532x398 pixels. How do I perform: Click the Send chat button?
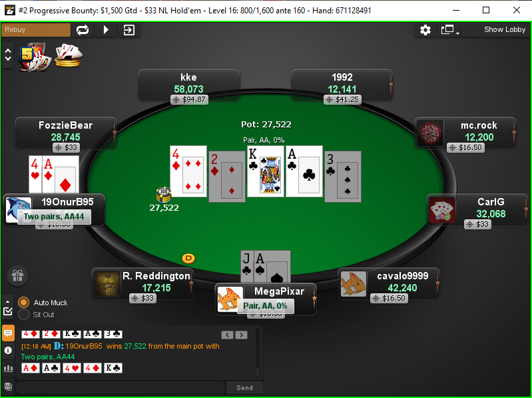[x=244, y=387]
